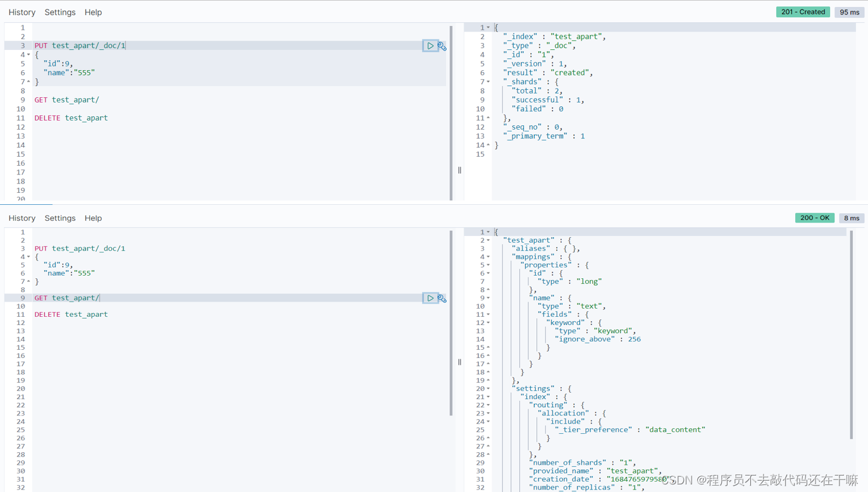Collapse the "settings" block
Viewport: 868px width, 492px height.
(x=488, y=388)
